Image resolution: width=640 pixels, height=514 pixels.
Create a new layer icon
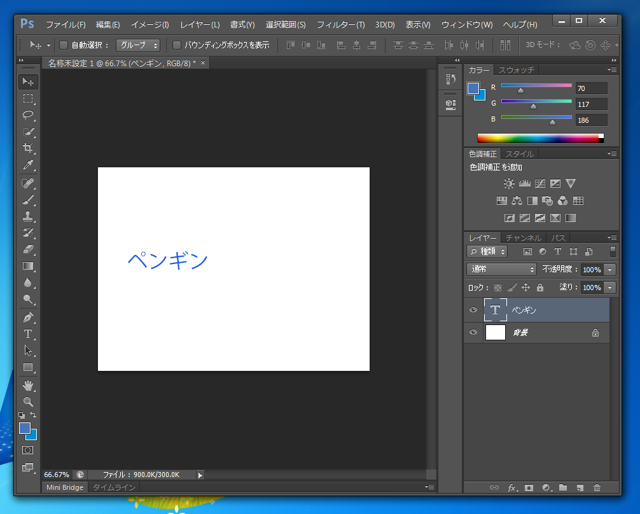pos(580,487)
